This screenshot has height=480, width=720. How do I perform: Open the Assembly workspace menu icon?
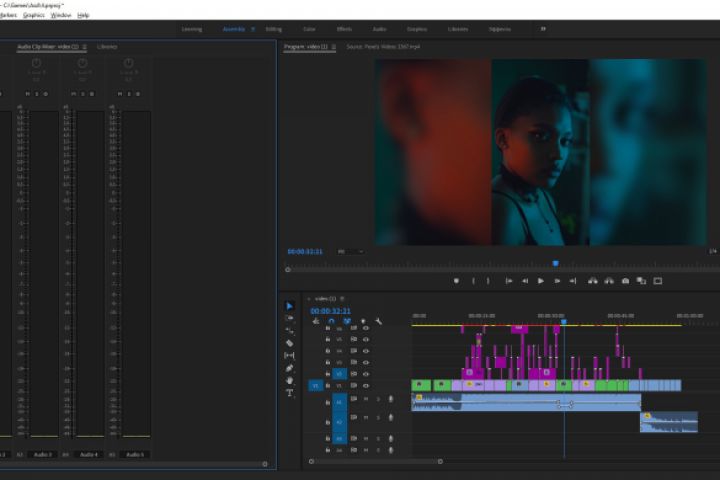tap(252, 29)
